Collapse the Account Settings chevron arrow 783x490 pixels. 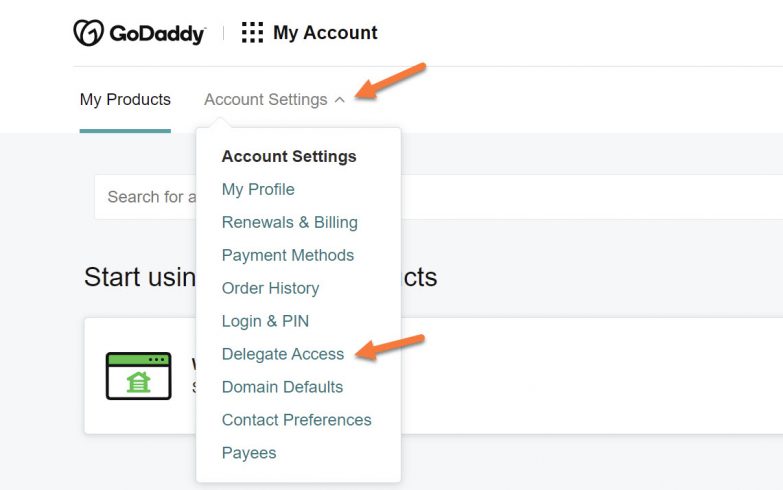pos(340,100)
